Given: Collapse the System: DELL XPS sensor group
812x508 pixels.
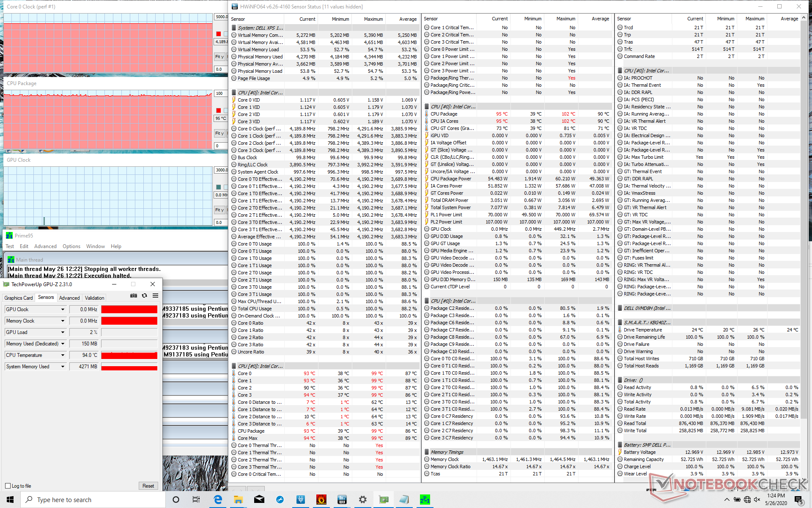Looking at the screenshot, I should (x=234, y=28).
